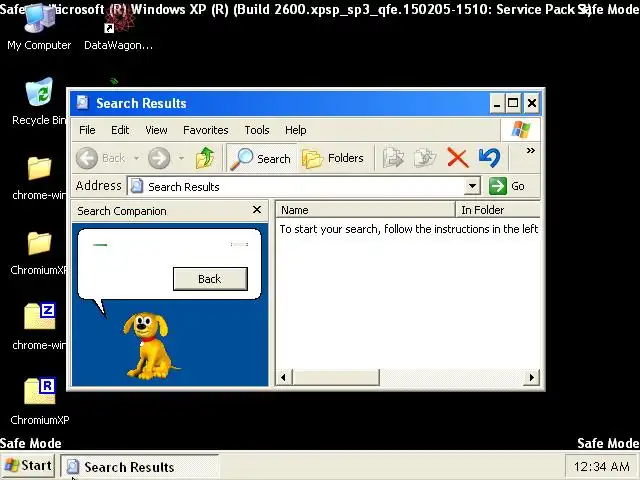Close the Search Companion pane

257,210
